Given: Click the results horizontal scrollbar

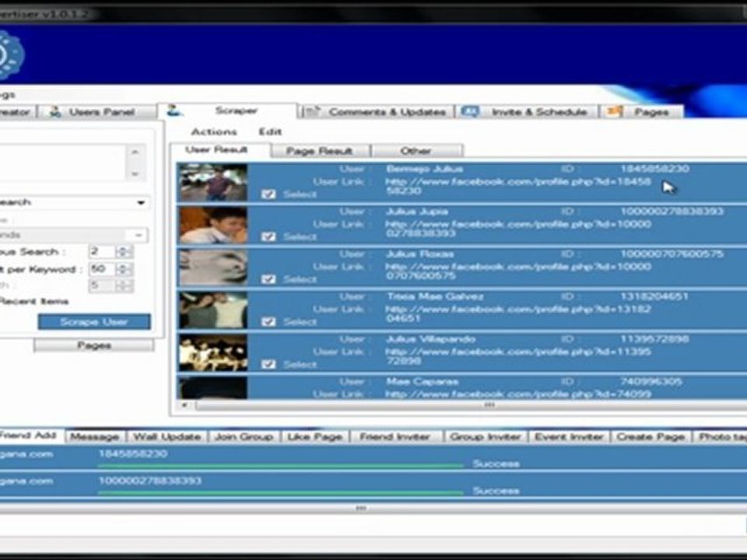Looking at the screenshot, I should [x=472, y=405].
